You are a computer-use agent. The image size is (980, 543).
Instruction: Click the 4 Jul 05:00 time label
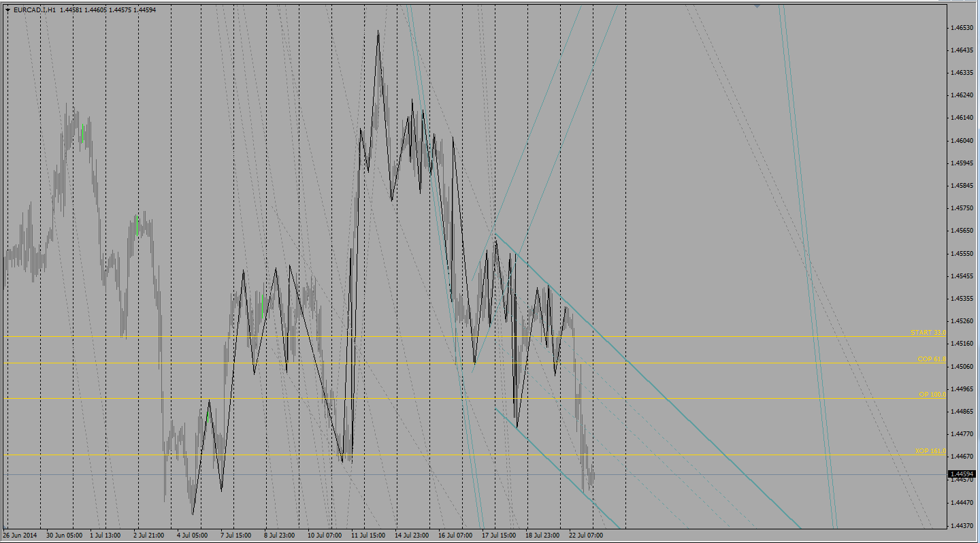point(193,536)
